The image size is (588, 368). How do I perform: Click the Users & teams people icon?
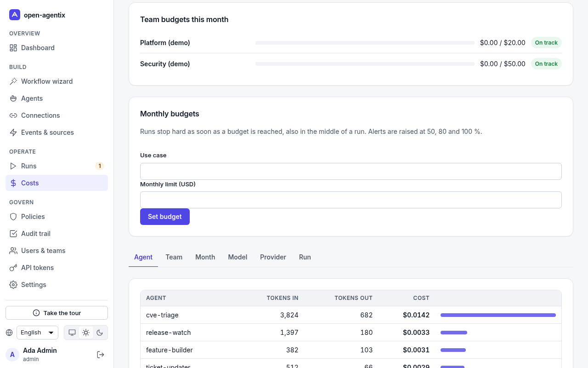tap(13, 251)
